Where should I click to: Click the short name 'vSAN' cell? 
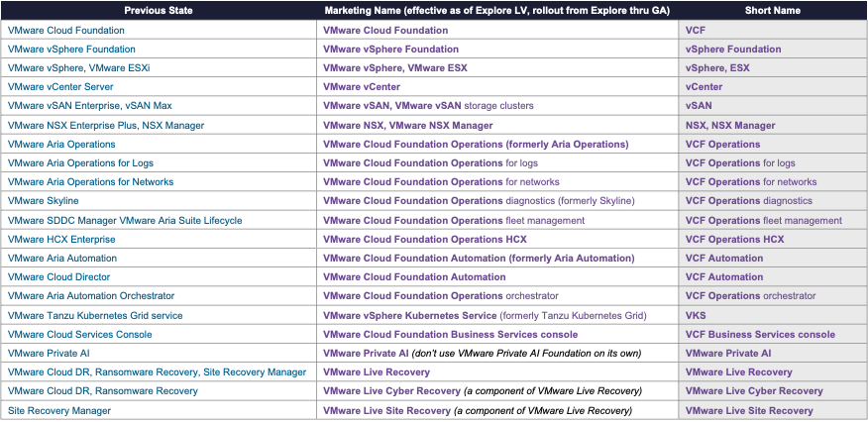tap(773, 105)
